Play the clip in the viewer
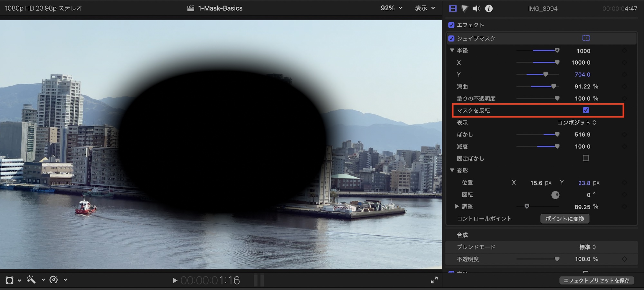Screen dimensions: 644x290 point(175,281)
